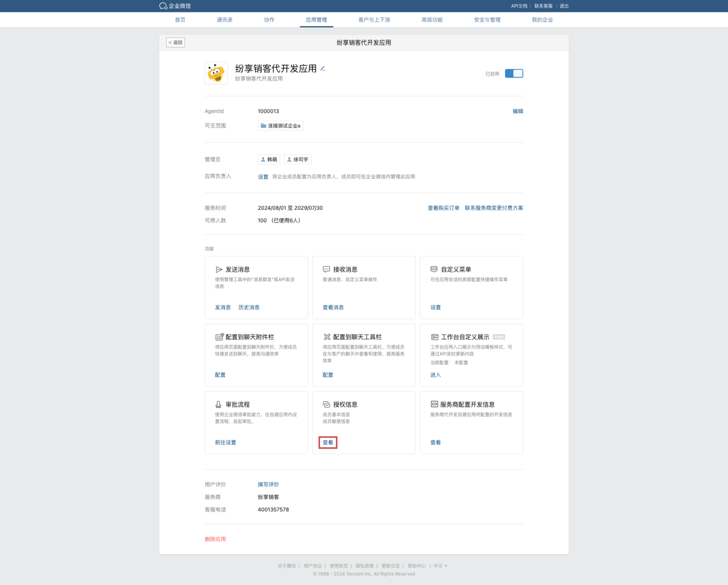The width and height of the screenshot is (728, 585).
Task: Click the 接收消息 chat bubble icon
Action: (x=326, y=269)
